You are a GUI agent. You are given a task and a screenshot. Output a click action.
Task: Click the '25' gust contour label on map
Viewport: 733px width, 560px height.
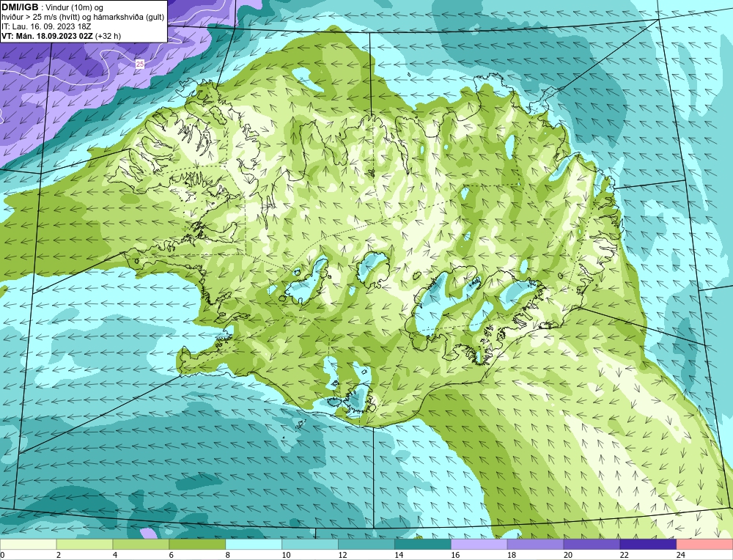140,64
